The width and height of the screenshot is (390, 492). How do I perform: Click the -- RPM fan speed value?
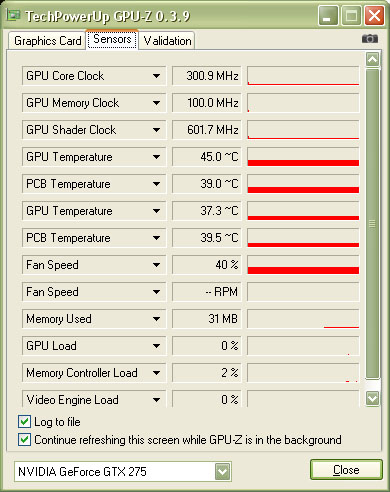(x=207, y=292)
